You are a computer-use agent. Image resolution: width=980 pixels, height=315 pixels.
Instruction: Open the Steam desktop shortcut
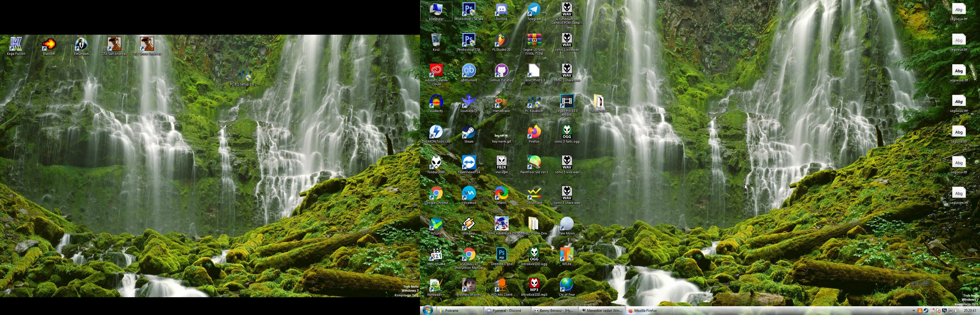469,134
